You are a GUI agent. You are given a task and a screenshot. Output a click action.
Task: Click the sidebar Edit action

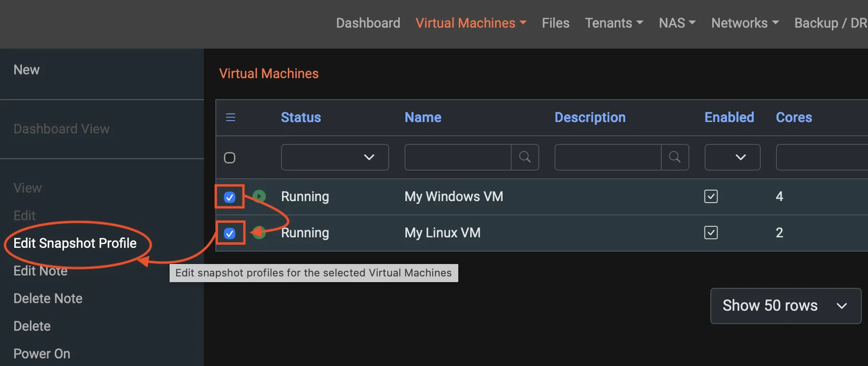click(25, 215)
